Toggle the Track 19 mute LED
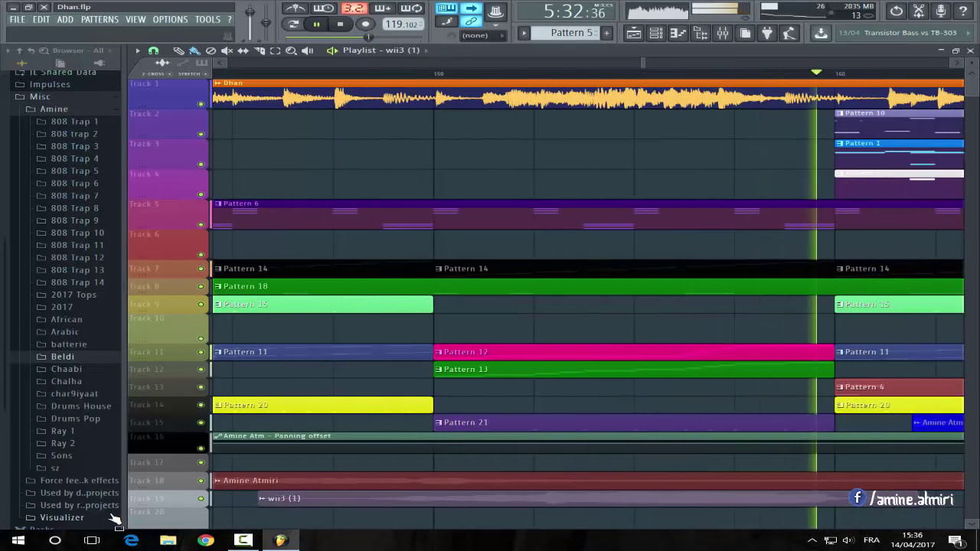The height and width of the screenshot is (551, 980). point(201,498)
